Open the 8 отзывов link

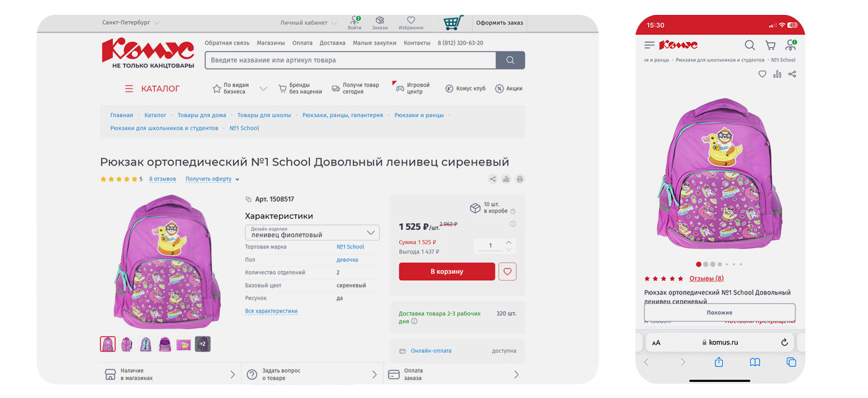[162, 179]
